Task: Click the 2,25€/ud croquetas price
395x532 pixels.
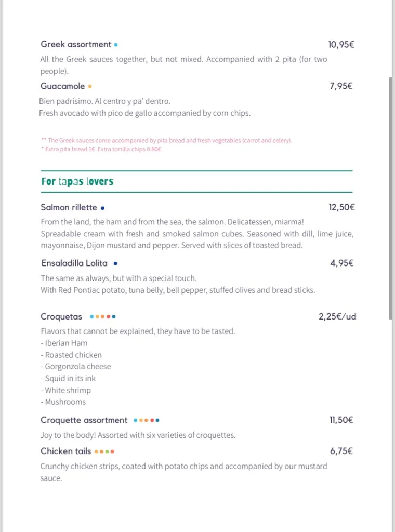Action: point(337,316)
